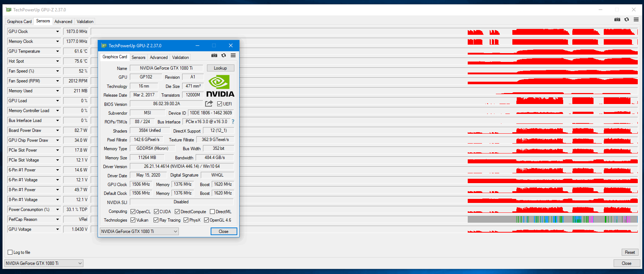Open the PerfCap Reason sensor dropdown arrow
This screenshot has height=274, width=644.
tap(57, 219)
